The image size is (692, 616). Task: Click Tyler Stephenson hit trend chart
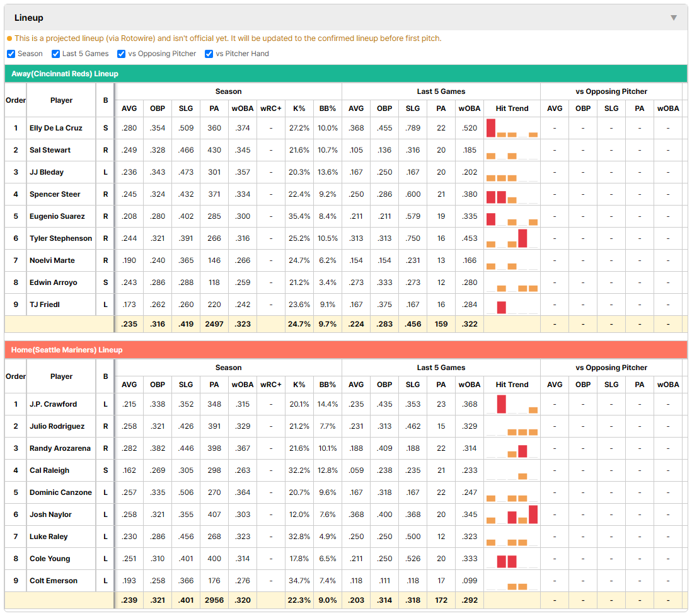click(x=512, y=238)
